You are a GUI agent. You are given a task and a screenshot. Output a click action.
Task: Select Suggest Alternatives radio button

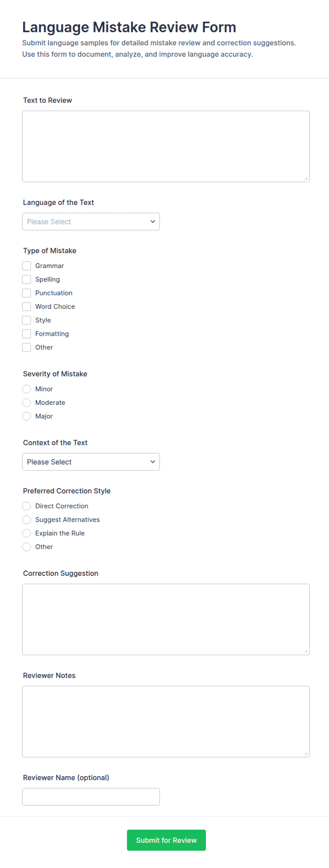[27, 520]
